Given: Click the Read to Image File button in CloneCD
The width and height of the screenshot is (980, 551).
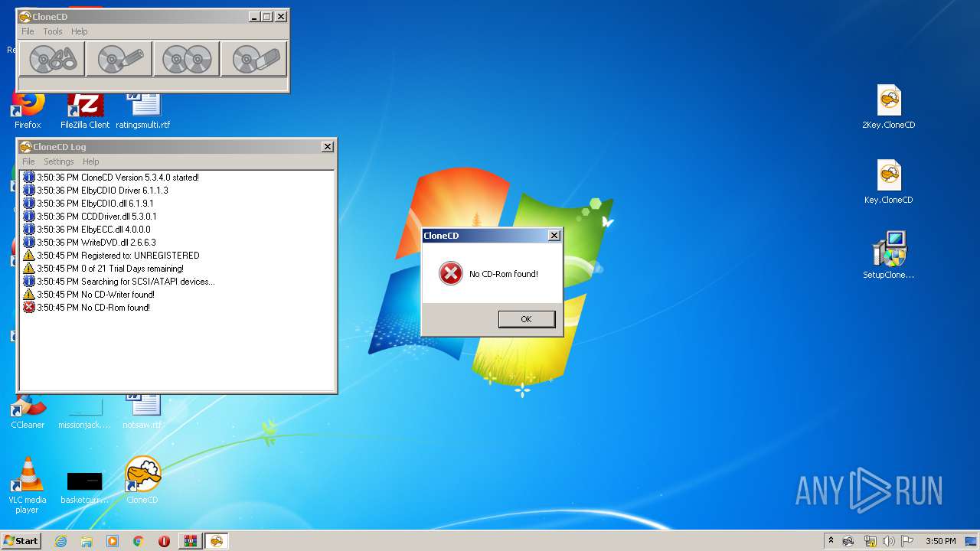Looking at the screenshot, I should pos(52,59).
